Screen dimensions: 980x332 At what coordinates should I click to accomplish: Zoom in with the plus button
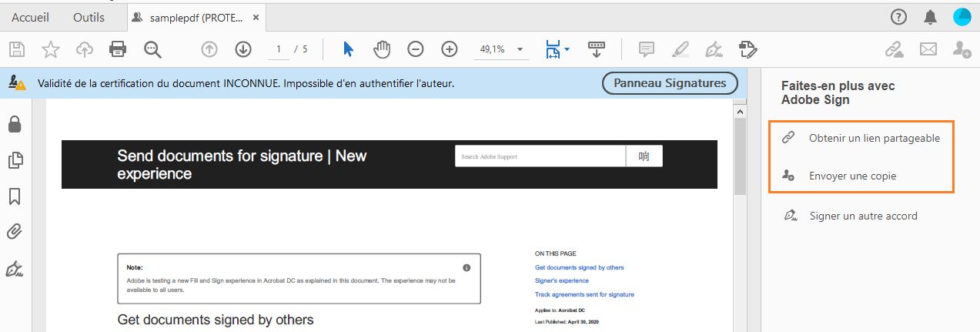pos(450,49)
